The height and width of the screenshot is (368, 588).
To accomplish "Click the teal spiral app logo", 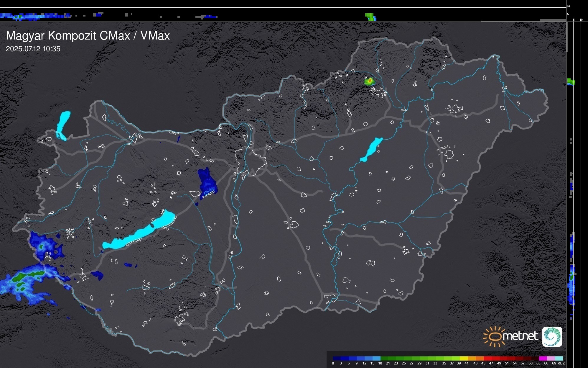I will click(552, 337).
